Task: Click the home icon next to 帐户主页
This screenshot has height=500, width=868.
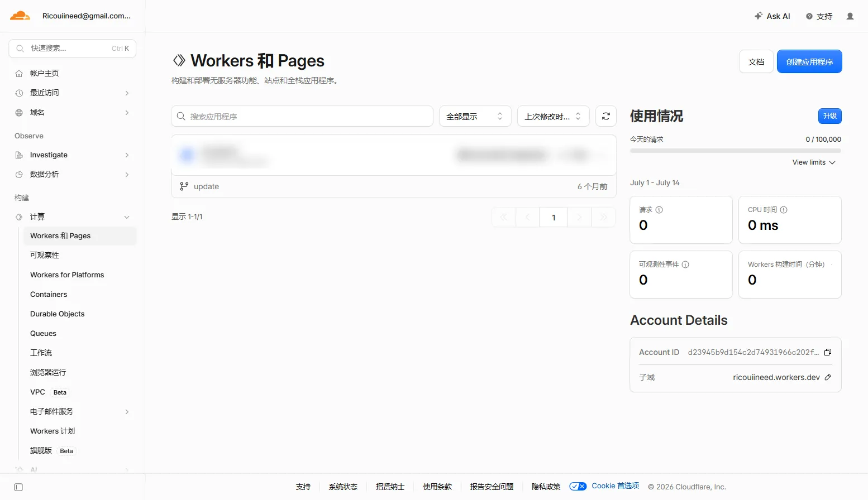Action: coord(19,74)
